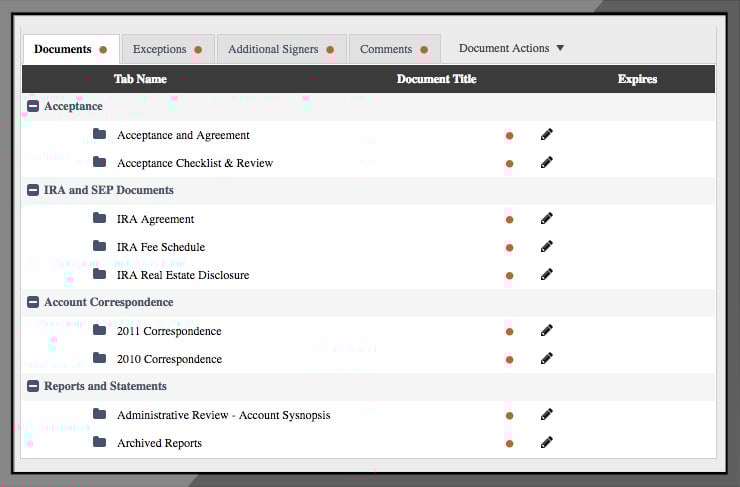Screen dimensions: 740x487
Task: Open the 2010 Correspondence entry
Action: (x=169, y=359)
